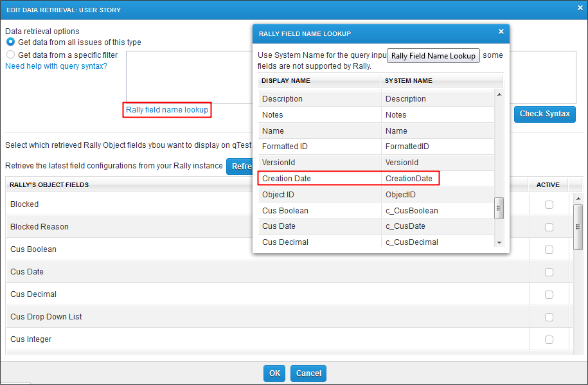Viewport: 588px width, 385px height.
Task: Click the Rally field name lookup link
Action: 167,110
